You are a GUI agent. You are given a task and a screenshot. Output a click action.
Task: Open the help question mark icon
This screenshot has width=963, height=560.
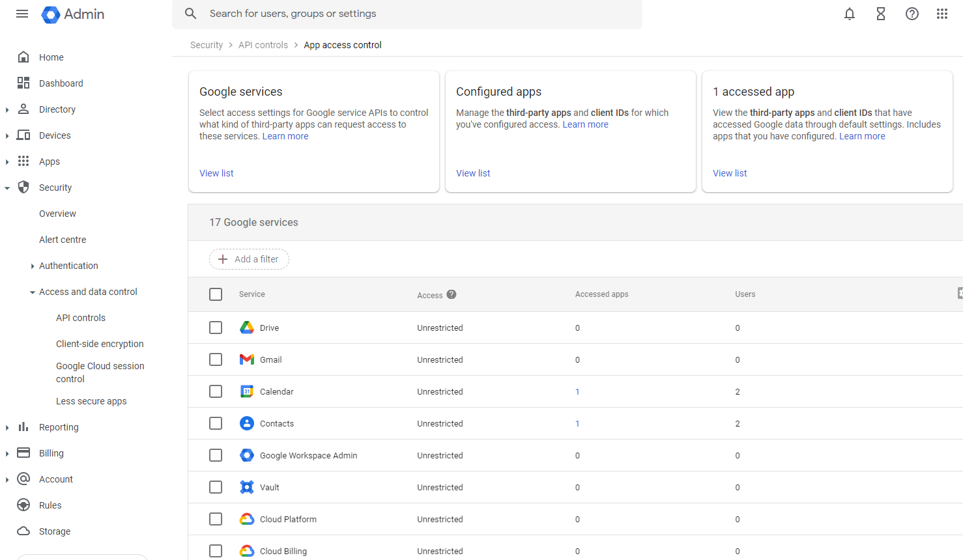912,14
